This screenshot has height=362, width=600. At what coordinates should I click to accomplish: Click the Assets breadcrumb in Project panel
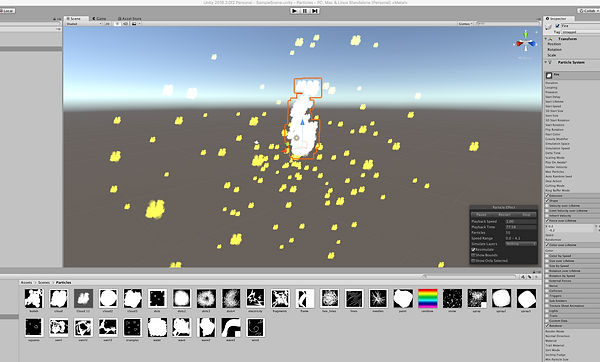coord(26,282)
